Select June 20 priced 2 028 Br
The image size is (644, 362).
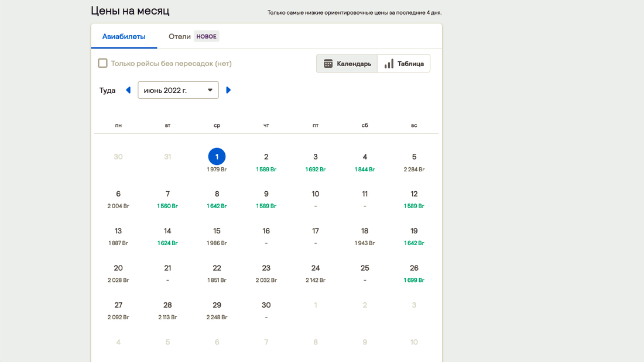(x=118, y=273)
